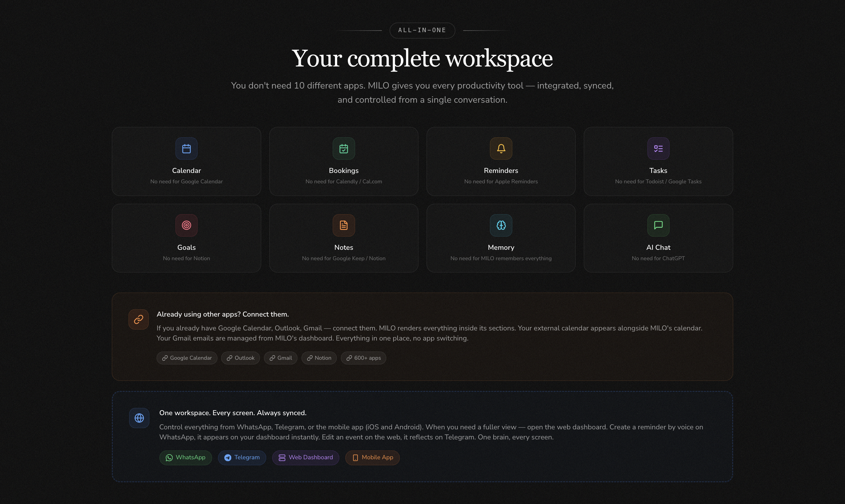Image resolution: width=845 pixels, height=504 pixels.
Task: Click the WhatsApp platform badge
Action: point(186,457)
